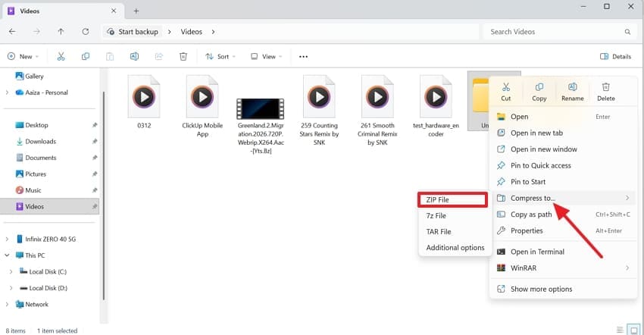The width and height of the screenshot is (644, 335).
Task: Click Pin to Quick access
Action: pos(563,166)
